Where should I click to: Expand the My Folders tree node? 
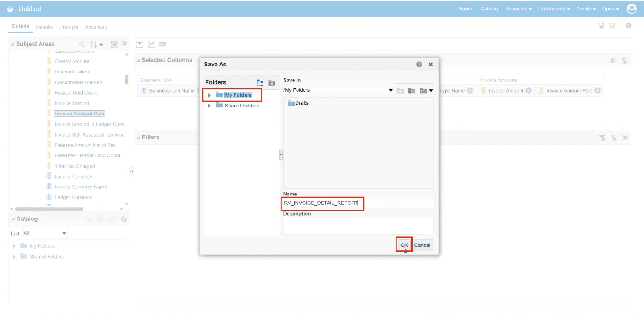(209, 95)
